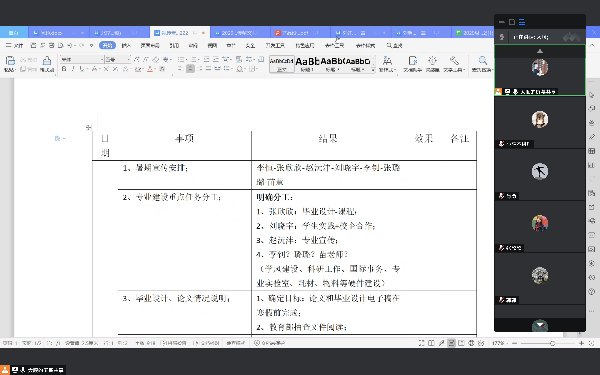Click the table move handle at top-left corner
This screenshot has width=600, height=375.
click(x=89, y=127)
